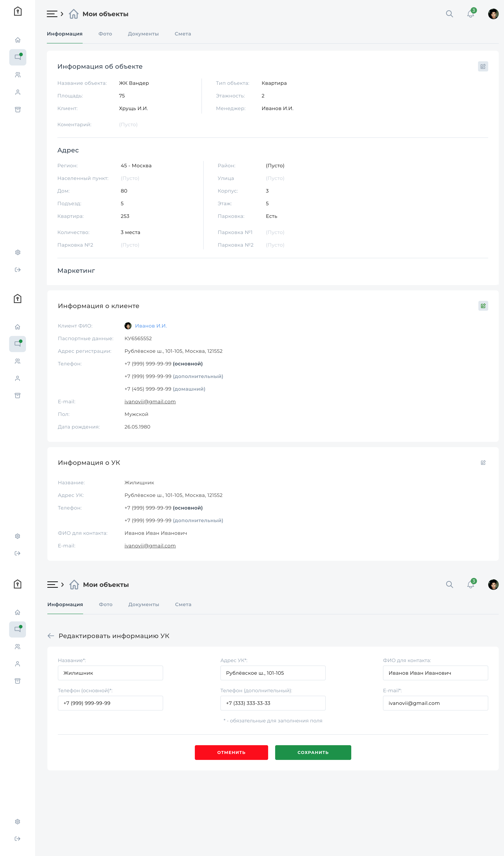Open home icon in sidebar beside Информация о клиенте
This screenshot has height=856, width=504.
(x=17, y=327)
